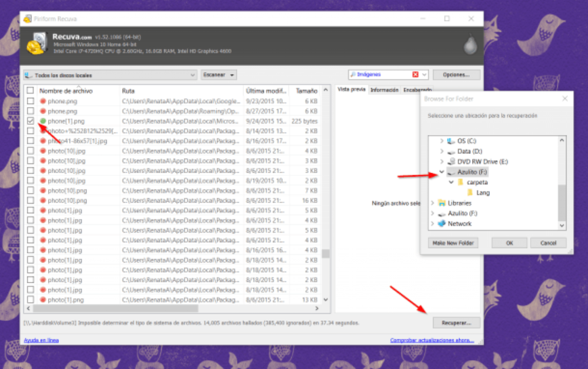The height and width of the screenshot is (369, 588).
Task: Confirm folder selection with OK
Action: (509, 243)
